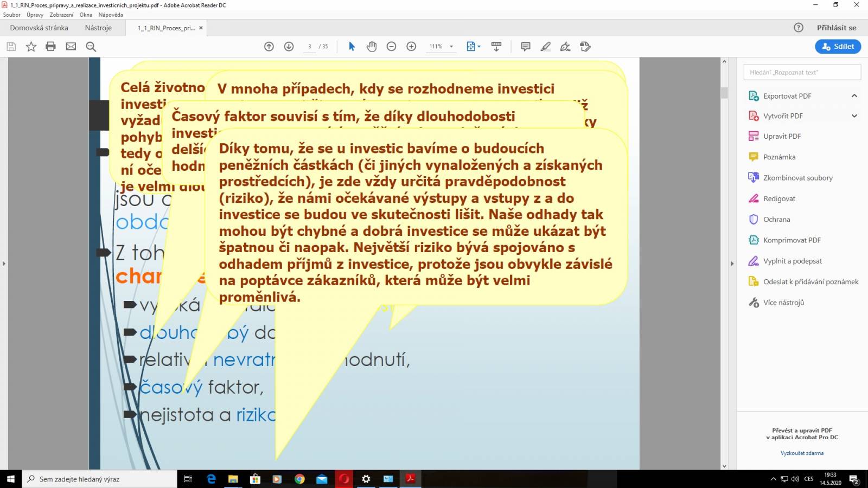This screenshot has width=868, height=488.
Task: Open the Upravit PDF tool
Action: click(x=782, y=137)
